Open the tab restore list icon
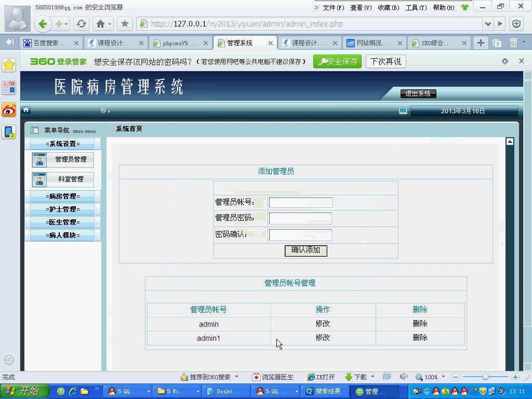This screenshot has height=399, width=532. tap(497, 43)
